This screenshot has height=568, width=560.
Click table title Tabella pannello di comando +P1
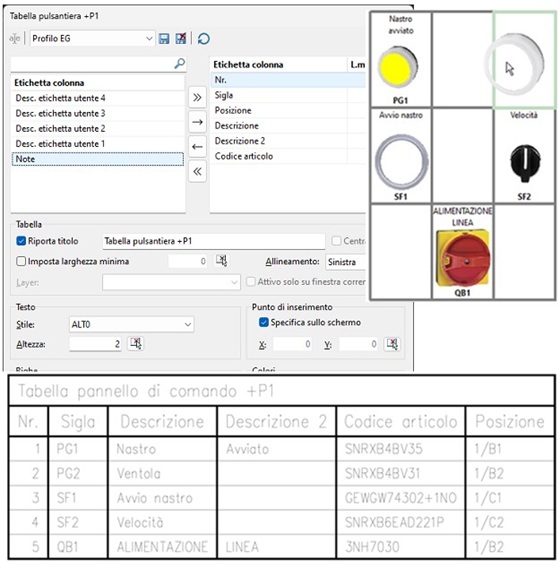click(x=146, y=391)
